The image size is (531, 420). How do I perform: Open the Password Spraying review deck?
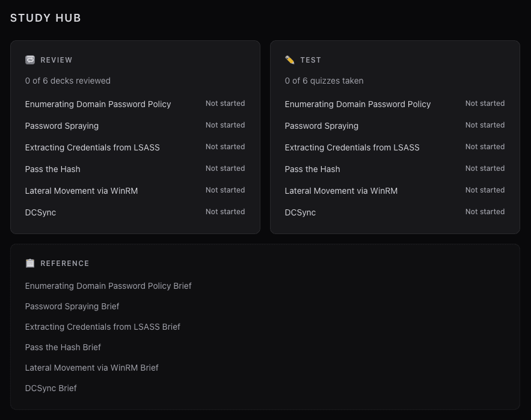pos(61,126)
